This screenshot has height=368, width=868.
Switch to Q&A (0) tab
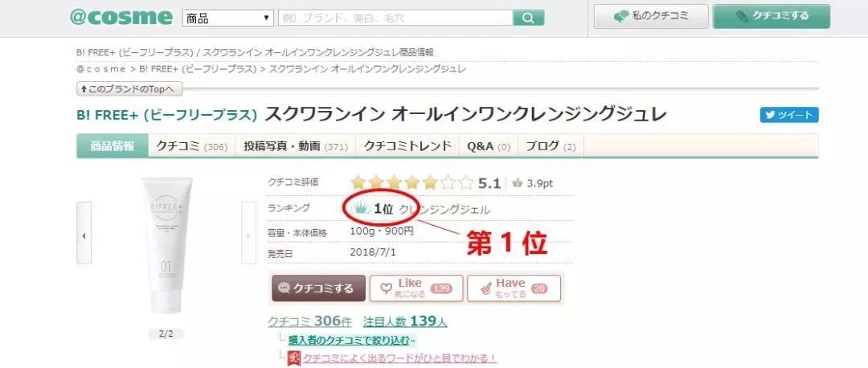pyautogui.click(x=489, y=146)
